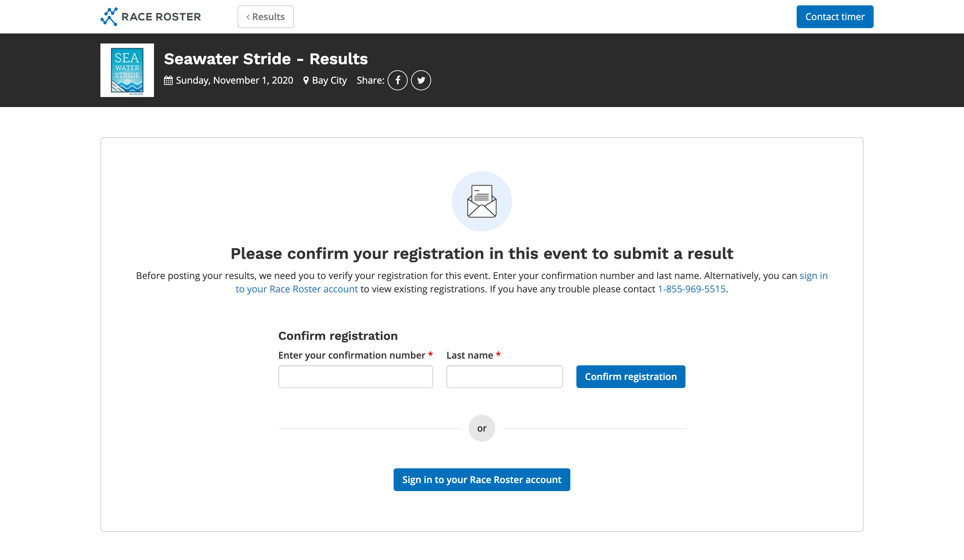This screenshot has height=560, width=964.
Task: Share results on Facebook
Action: pyautogui.click(x=397, y=80)
